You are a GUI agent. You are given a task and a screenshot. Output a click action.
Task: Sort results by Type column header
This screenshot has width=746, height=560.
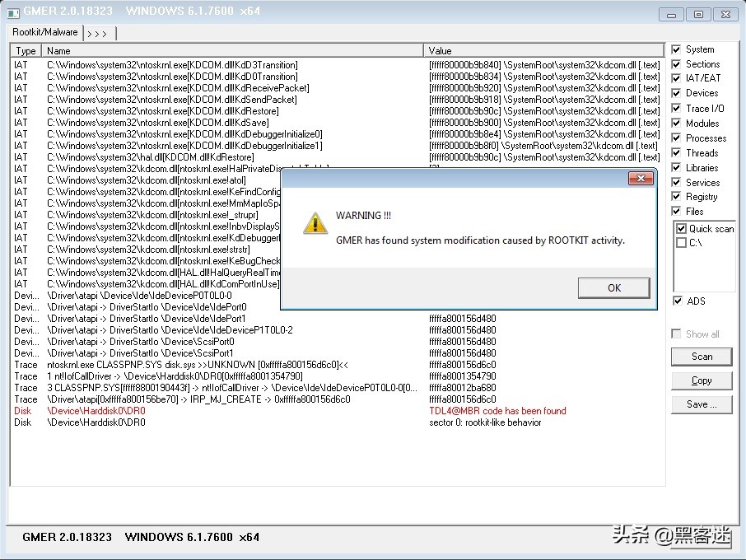click(26, 51)
